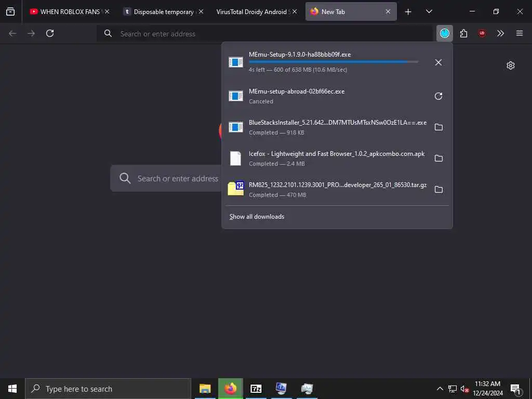Open the Firefox application menu
The height and width of the screenshot is (399, 532).
(520, 33)
